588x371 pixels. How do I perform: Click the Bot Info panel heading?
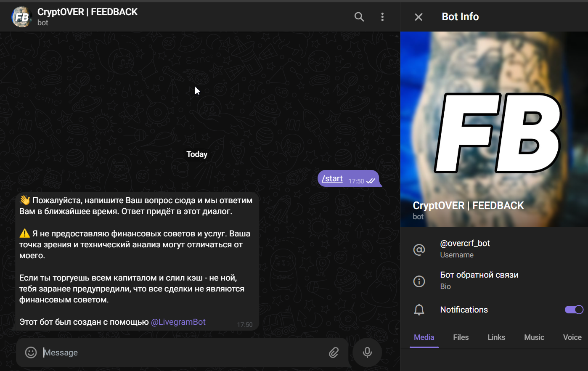click(x=460, y=17)
